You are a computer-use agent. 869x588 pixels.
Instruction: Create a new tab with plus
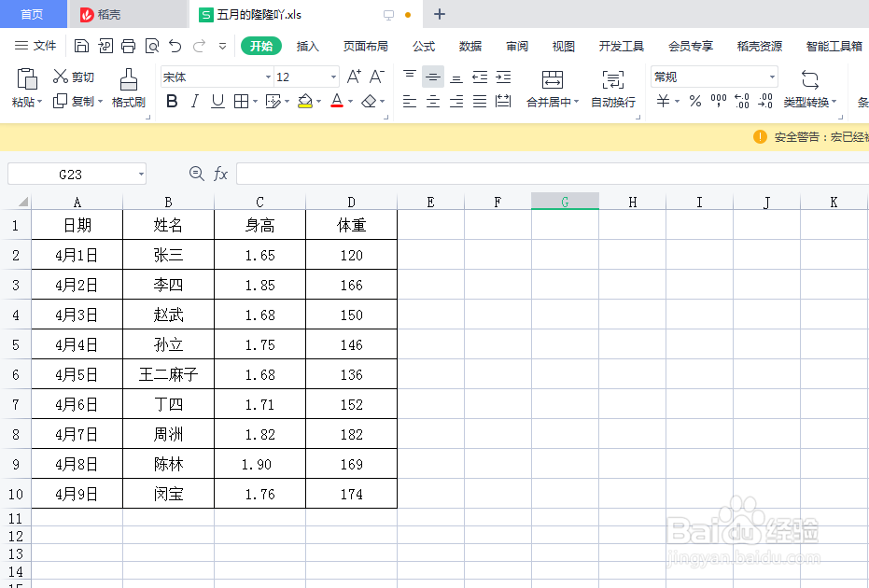440,14
